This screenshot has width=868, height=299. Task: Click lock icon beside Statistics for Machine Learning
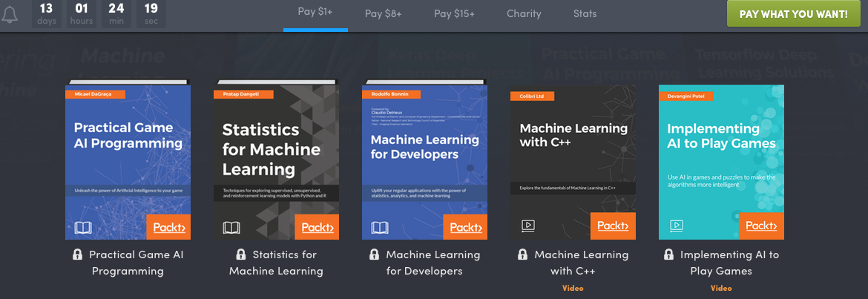click(241, 254)
